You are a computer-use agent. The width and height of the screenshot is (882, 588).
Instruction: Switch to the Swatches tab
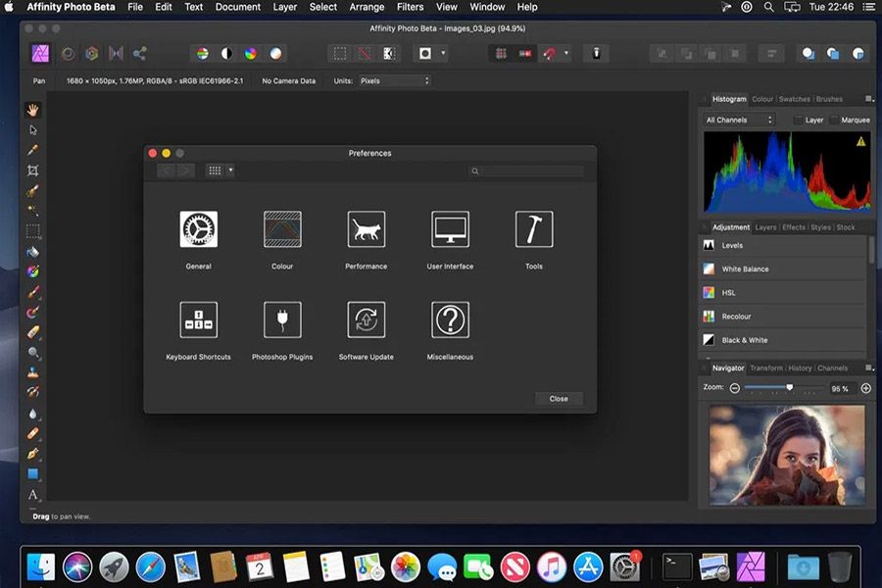point(794,99)
